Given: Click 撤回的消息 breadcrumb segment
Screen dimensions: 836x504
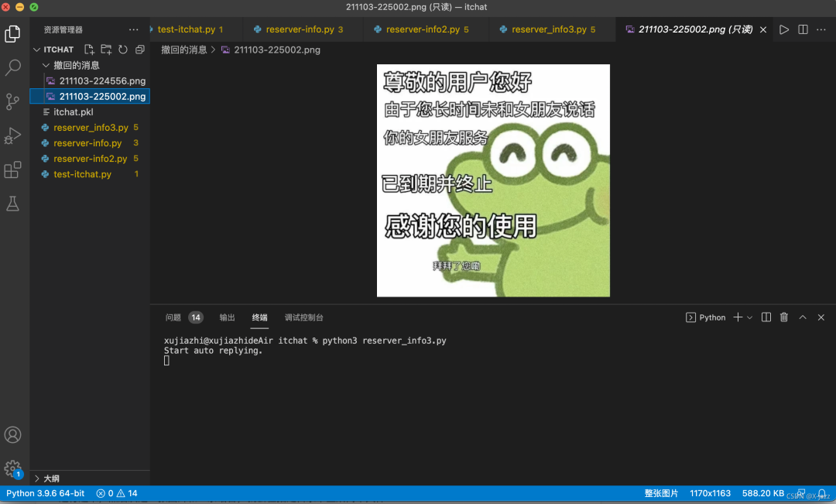Looking at the screenshot, I should click(x=184, y=50).
